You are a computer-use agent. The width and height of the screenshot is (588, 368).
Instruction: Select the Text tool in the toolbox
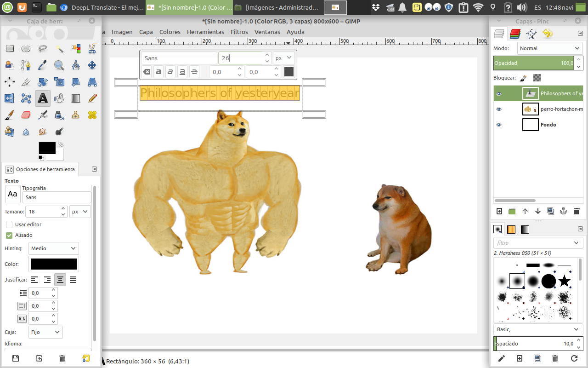tap(43, 98)
